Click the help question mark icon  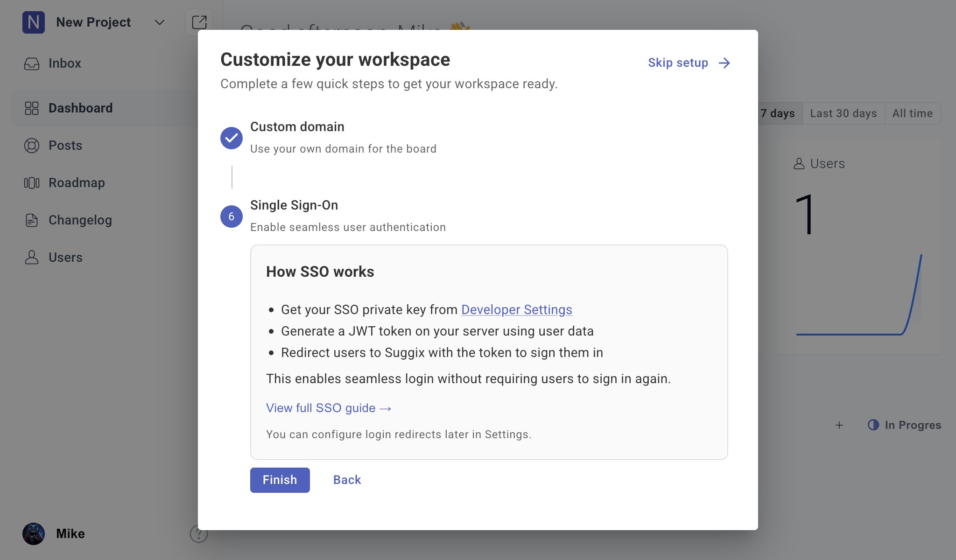pyautogui.click(x=199, y=534)
